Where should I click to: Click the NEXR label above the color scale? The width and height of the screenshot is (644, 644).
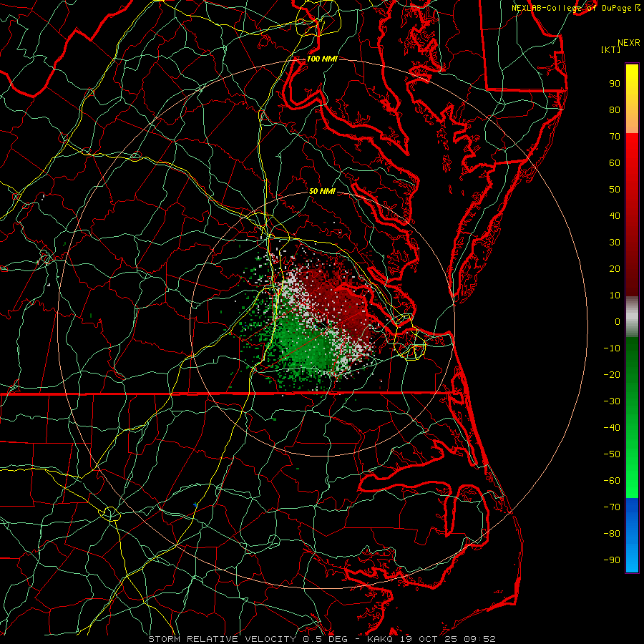pyautogui.click(x=629, y=43)
